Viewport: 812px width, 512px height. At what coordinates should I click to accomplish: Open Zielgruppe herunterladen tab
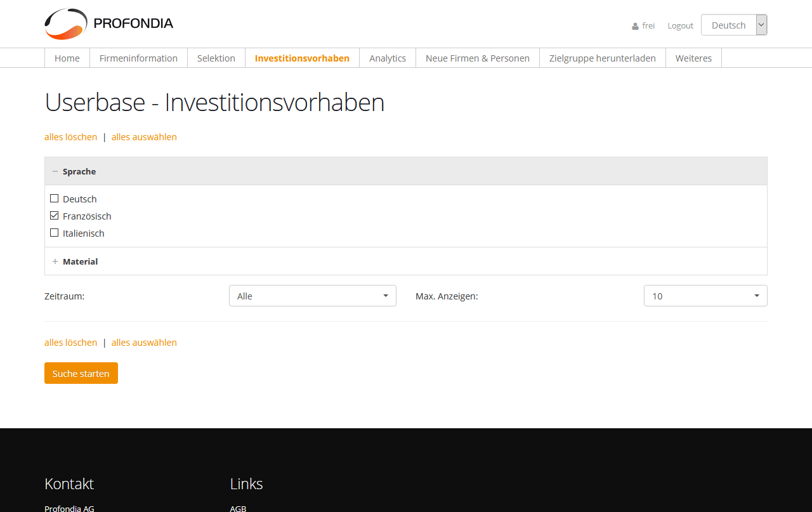tap(602, 58)
